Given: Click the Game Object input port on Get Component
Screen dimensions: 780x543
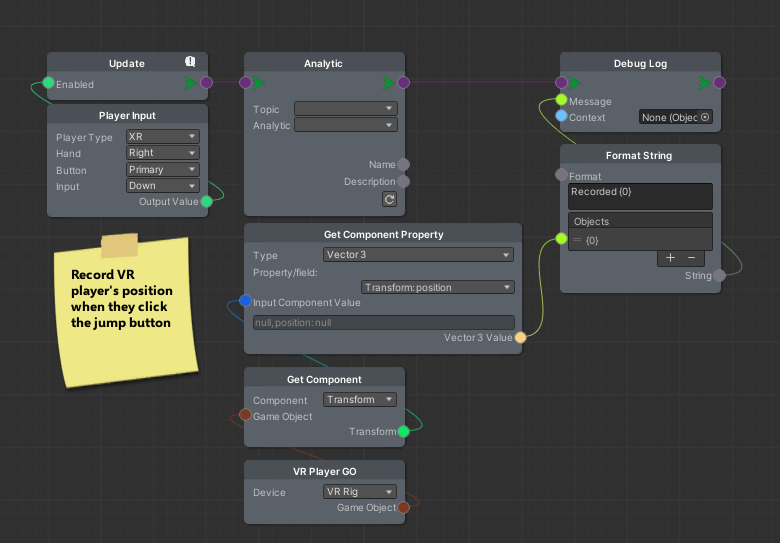Looking at the screenshot, I should [245, 414].
